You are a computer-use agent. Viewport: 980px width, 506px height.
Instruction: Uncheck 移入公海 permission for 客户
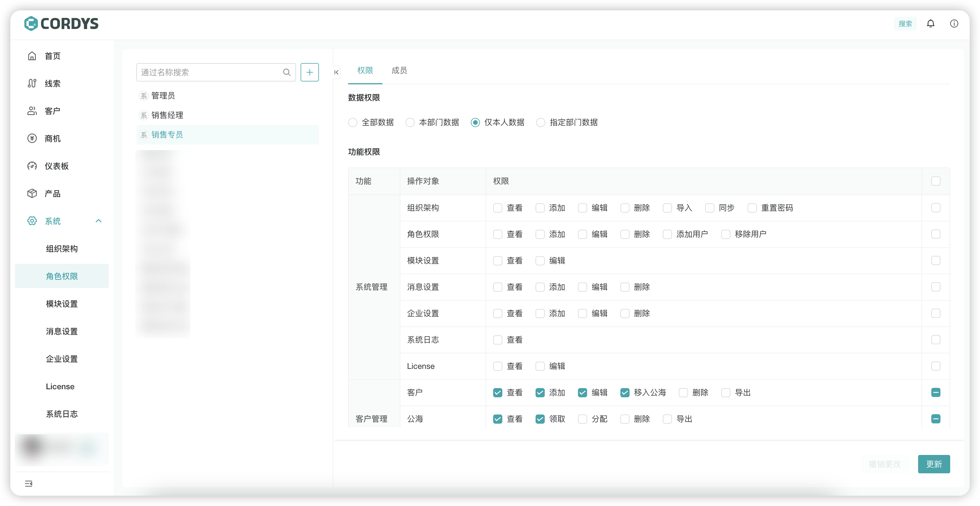(625, 392)
